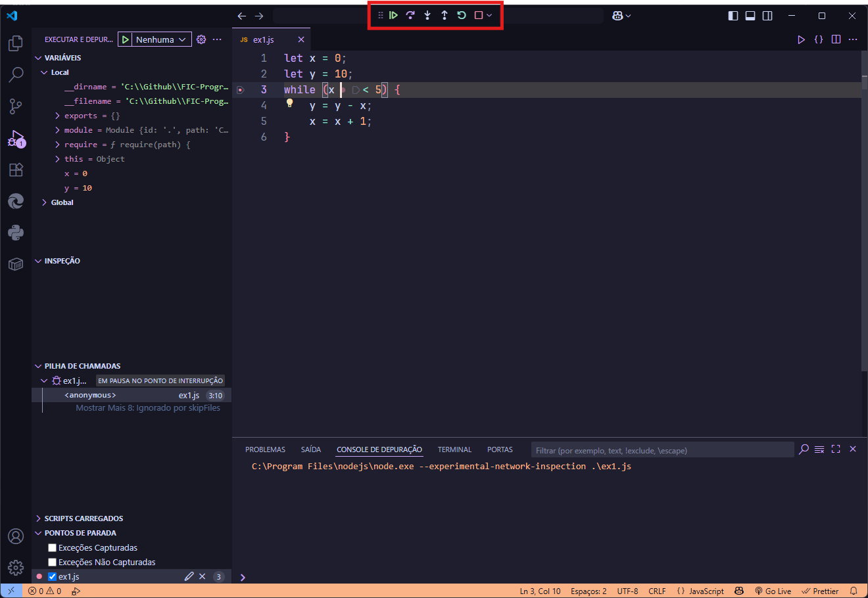Enable Exceções Não Capturadas checkbox
868x598 pixels.
[53, 563]
